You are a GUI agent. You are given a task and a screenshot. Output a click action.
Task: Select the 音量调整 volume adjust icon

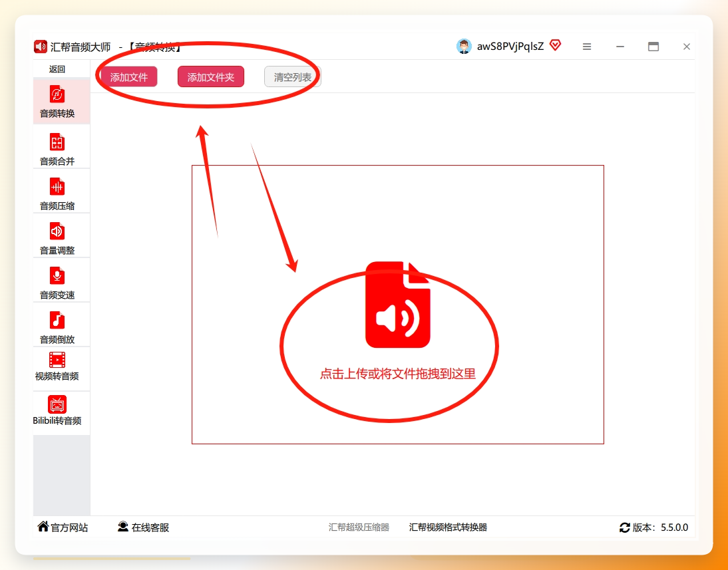point(57,231)
